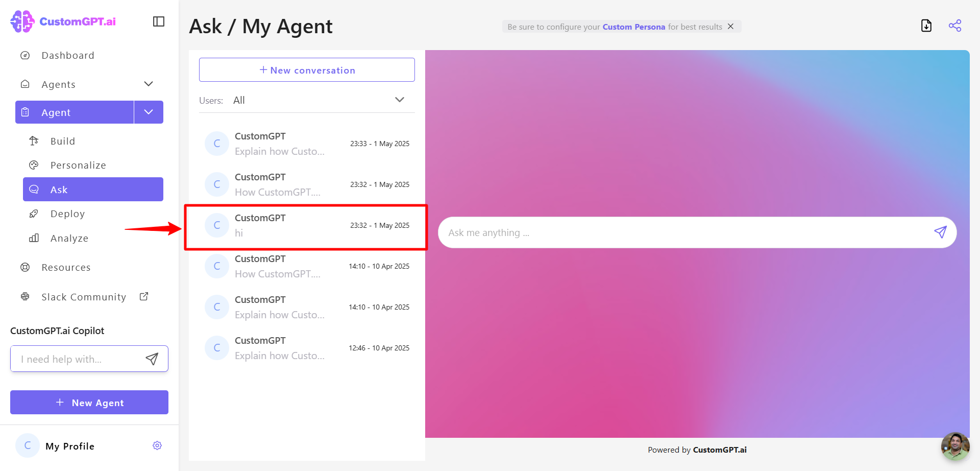Screen dimensions: 980x471
Task: Open the Agent dropdown arrow
Action: [149, 112]
